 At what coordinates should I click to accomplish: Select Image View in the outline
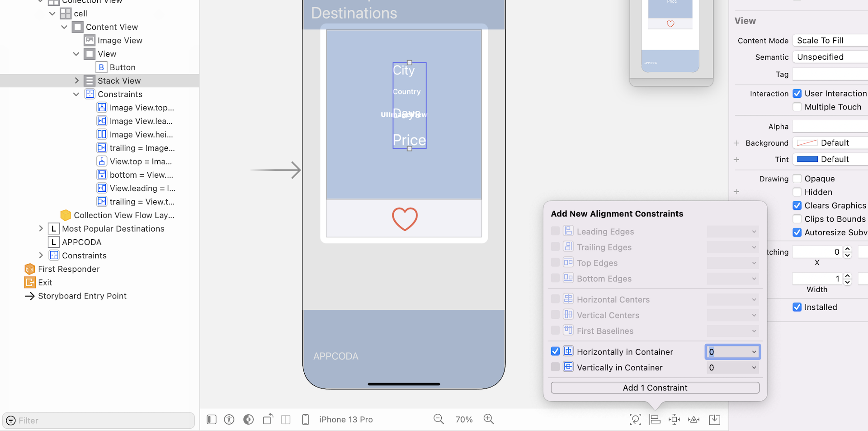pos(120,41)
